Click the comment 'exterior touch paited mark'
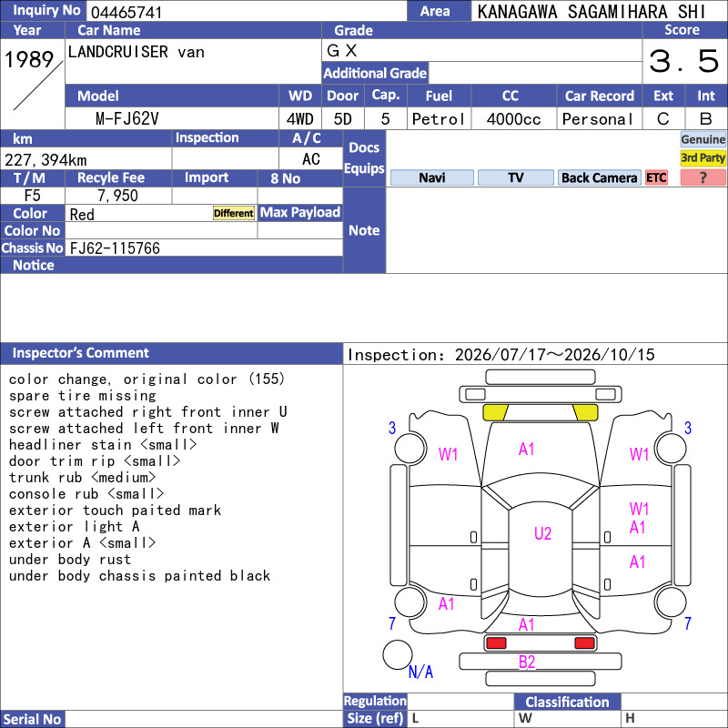 (x=115, y=511)
